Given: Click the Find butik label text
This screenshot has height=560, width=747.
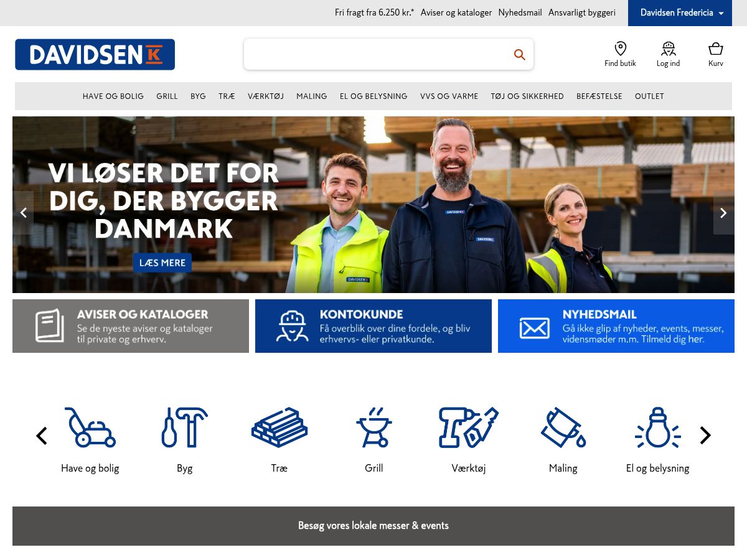Looking at the screenshot, I should (621, 63).
